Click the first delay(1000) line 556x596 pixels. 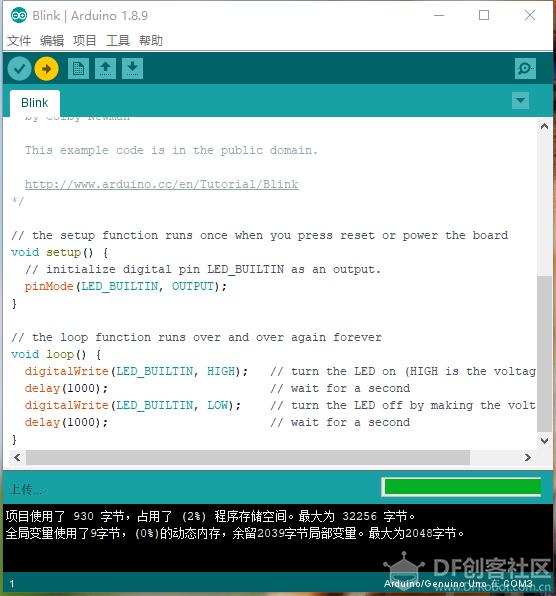tap(66, 388)
